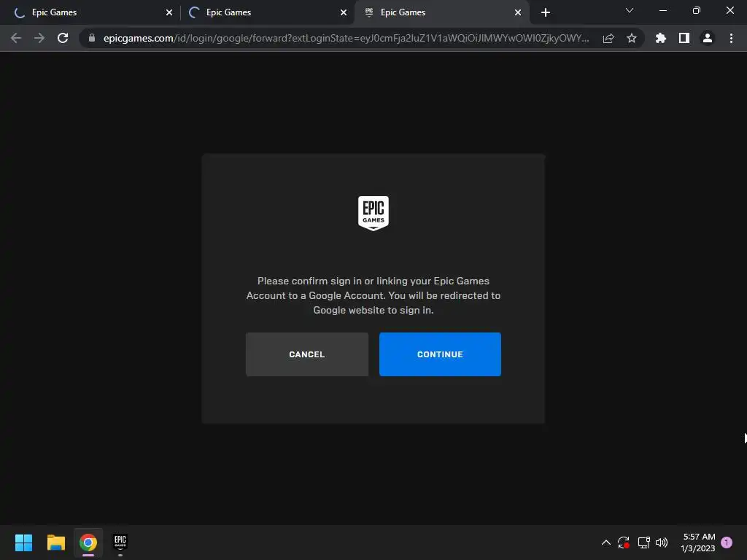The height and width of the screenshot is (560, 747).
Task: Open Chrome three-dot menu
Action: (731, 38)
